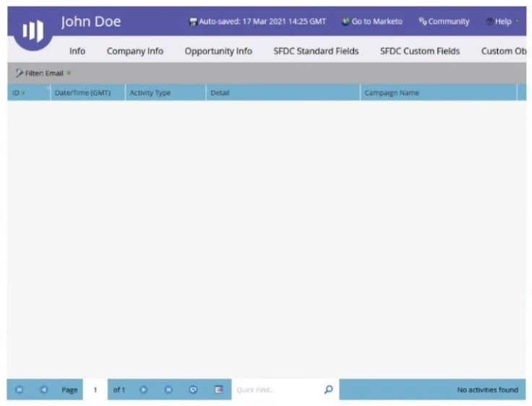The width and height of the screenshot is (532, 406).
Task: Open the Filter: Email dropdown
Action: tap(43, 73)
